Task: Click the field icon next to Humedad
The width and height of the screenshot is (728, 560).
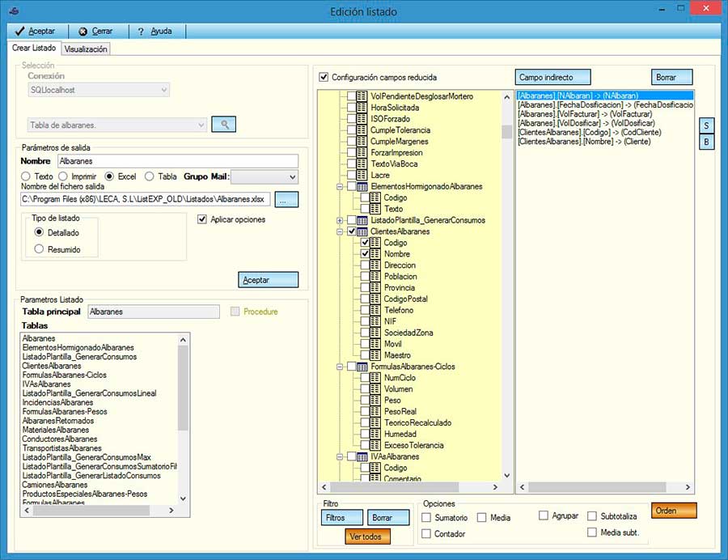Action: point(375,435)
